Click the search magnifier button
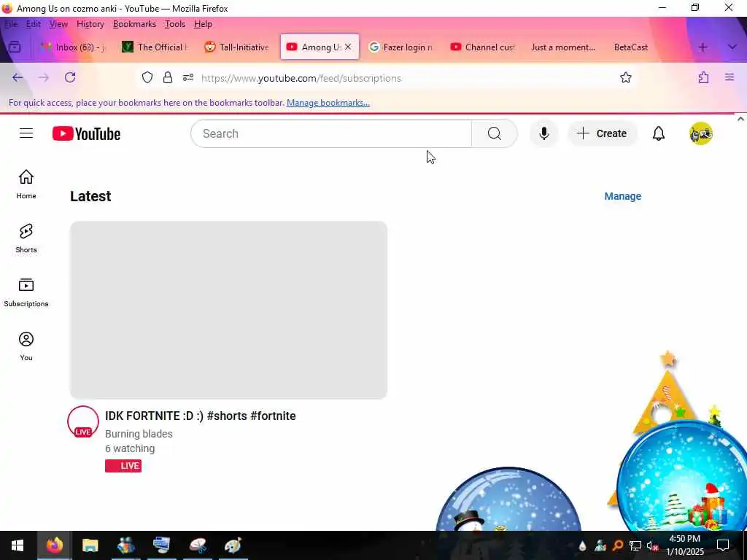 pos(495,134)
